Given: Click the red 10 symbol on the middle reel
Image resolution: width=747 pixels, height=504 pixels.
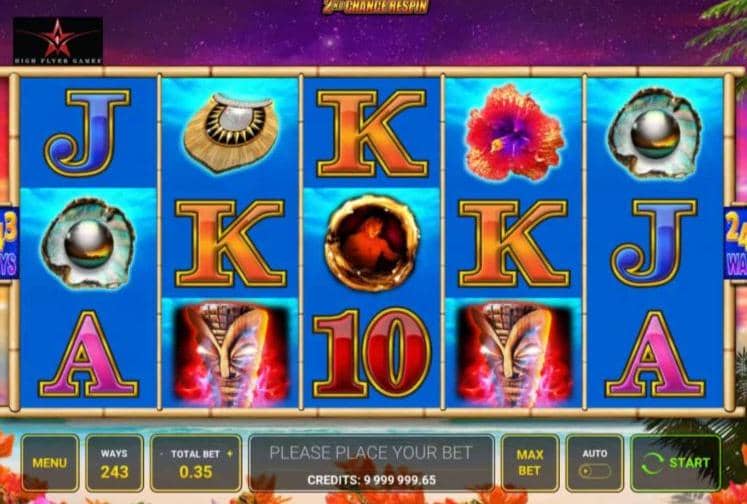Looking at the screenshot, I should [372, 353].
